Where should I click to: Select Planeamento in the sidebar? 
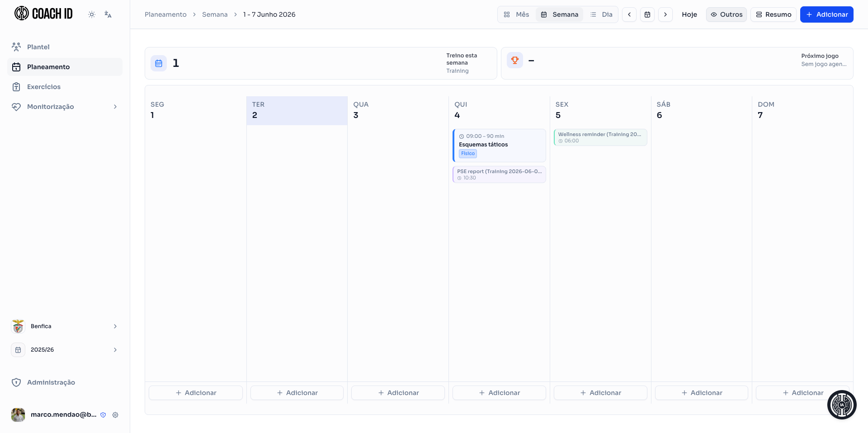[x=65, y=67]
